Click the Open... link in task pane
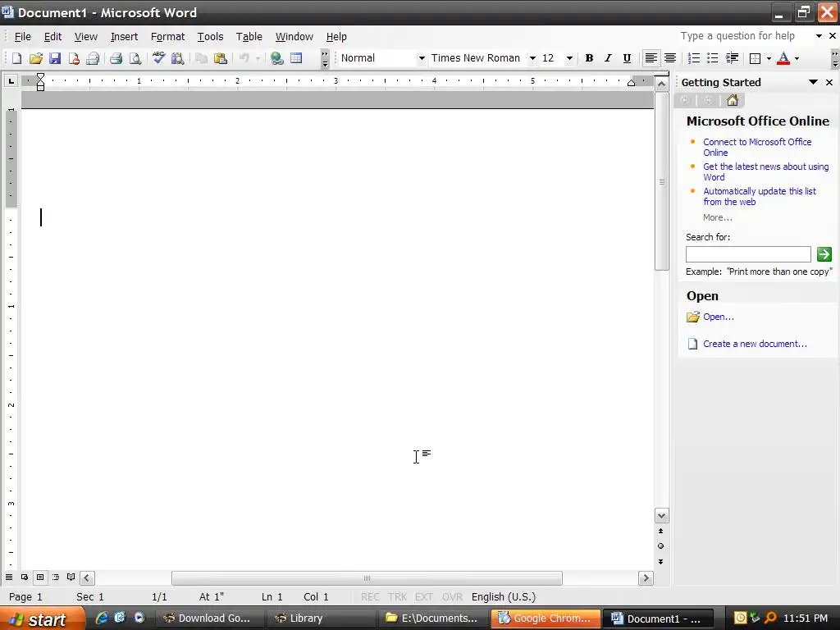This screenshot has height=630, width=840. point(719,317)
